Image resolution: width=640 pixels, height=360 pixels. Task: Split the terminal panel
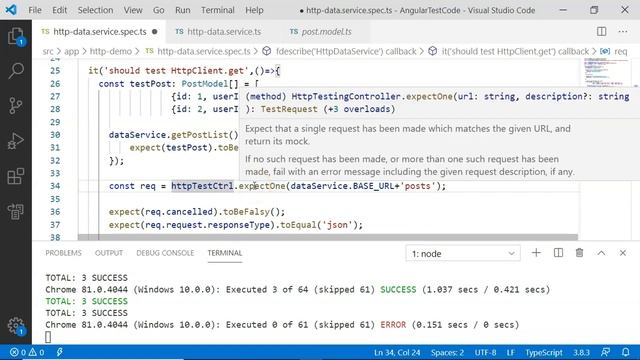558,253
